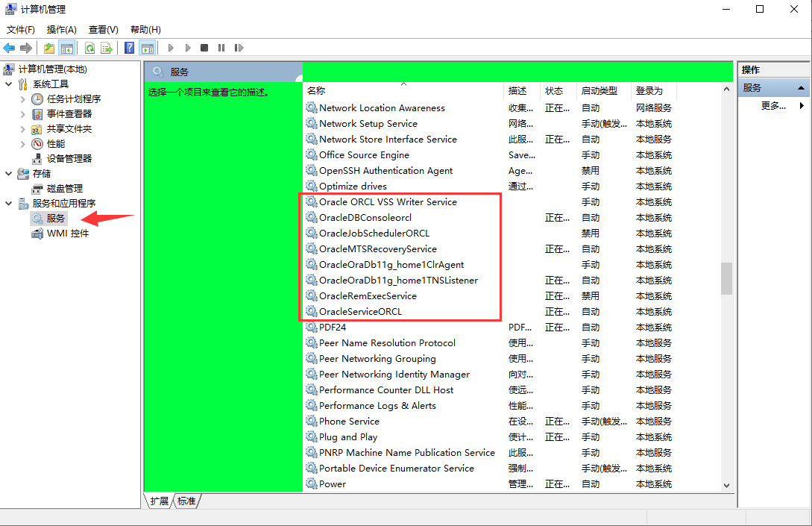Switch to the 扩展 tab
The image size is (812, 526).
click(160, 501)
